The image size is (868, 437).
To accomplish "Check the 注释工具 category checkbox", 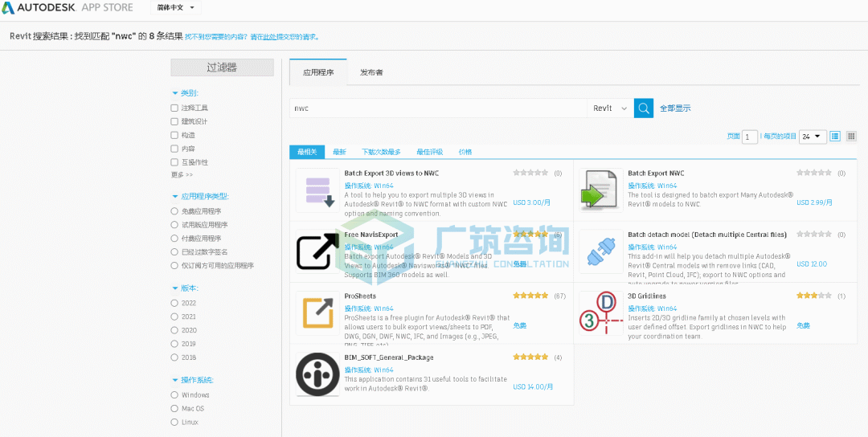I will point(174,108).
